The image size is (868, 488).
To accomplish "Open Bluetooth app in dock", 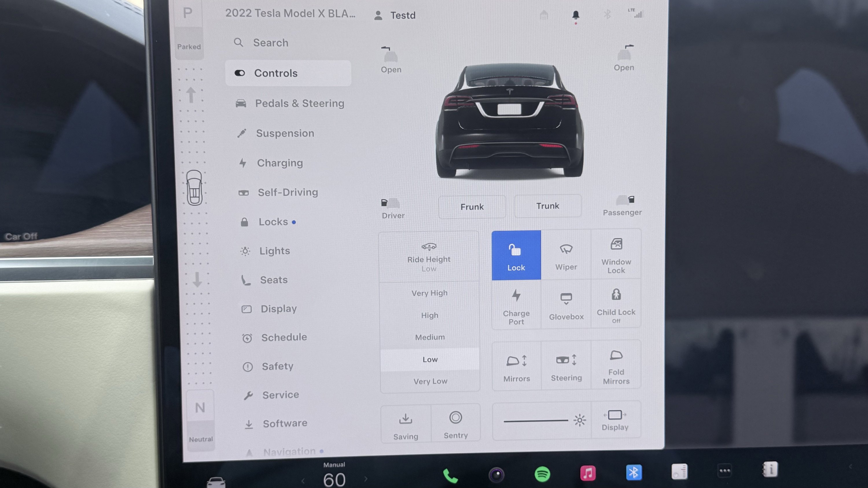I will (x=633, y=472).
